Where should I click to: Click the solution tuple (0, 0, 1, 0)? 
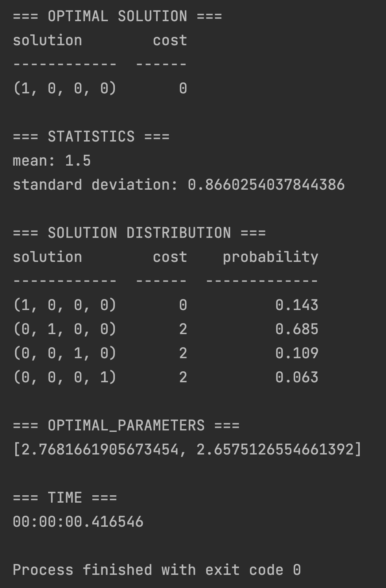pyautogui.click(x=65, y=353)
